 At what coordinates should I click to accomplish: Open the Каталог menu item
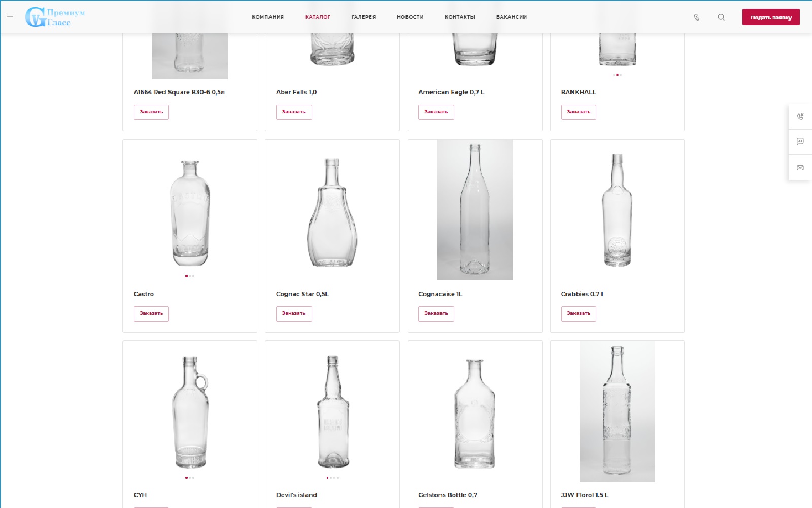318,17
